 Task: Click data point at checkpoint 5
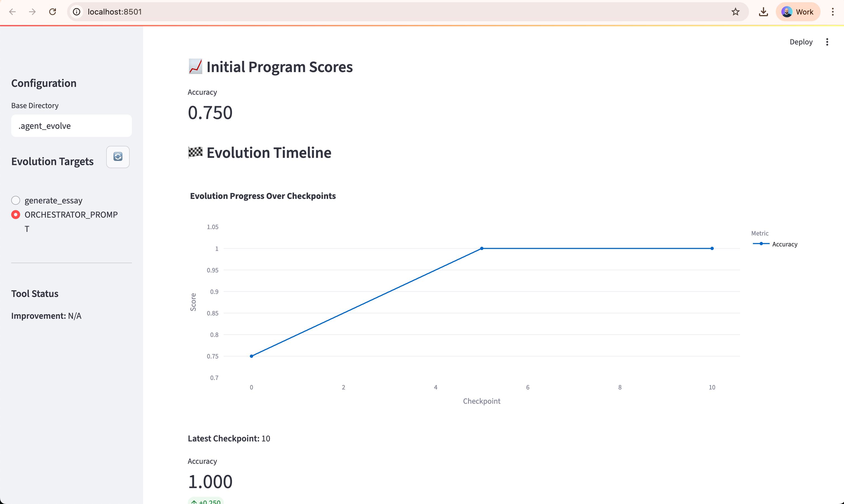pyautogui.click(x=482, y=249)
